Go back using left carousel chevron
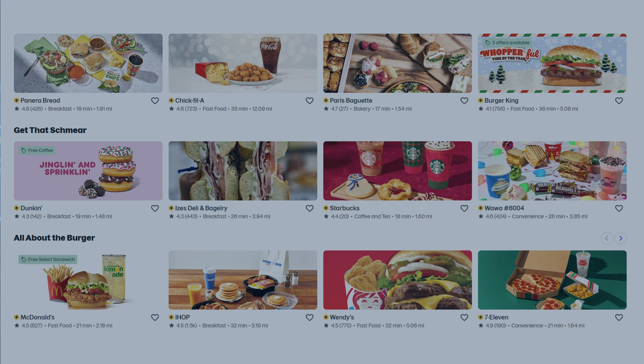 tap(607, 238)
